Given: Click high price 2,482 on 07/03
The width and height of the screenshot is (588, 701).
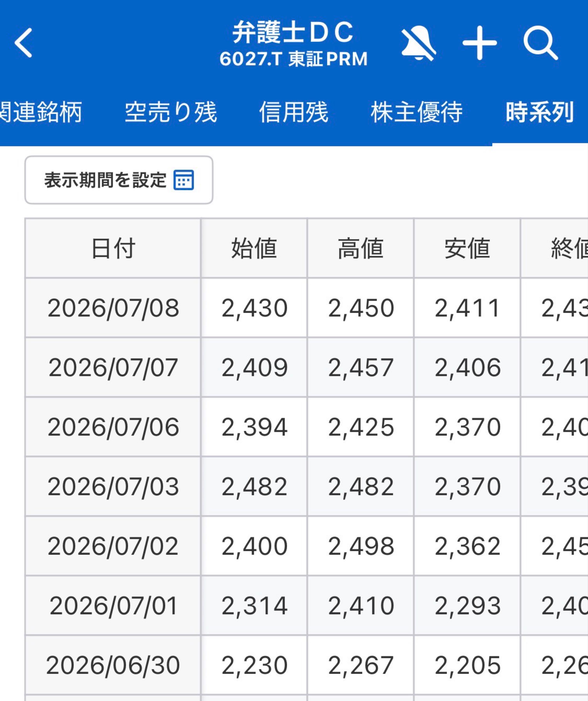Looking at the screenshot, I should pyautogui.click(x=361, y=487).
